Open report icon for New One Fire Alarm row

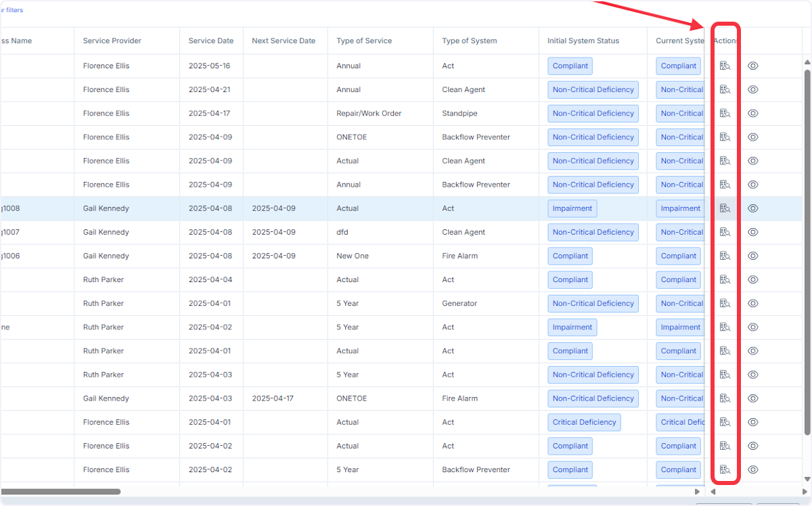[x=725, y=256]
